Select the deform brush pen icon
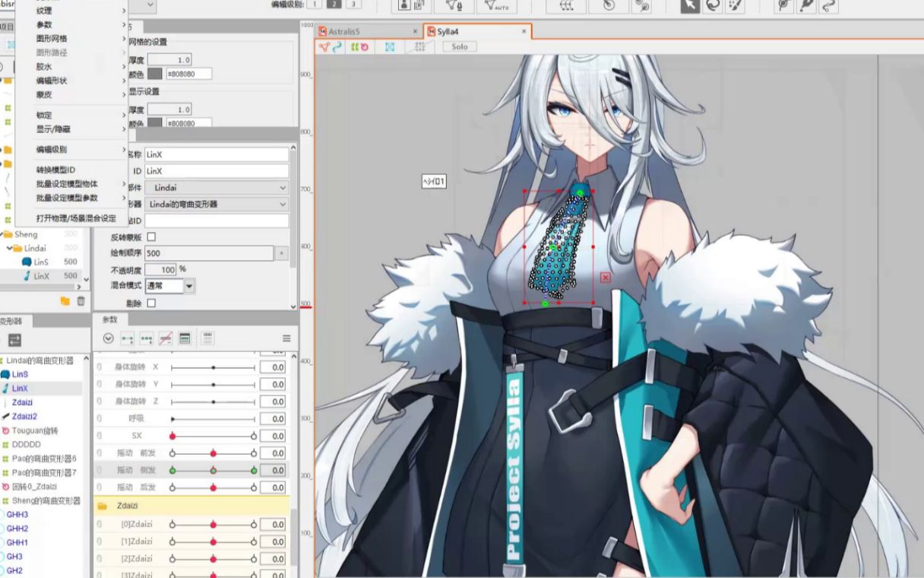Screen dimensions: 924x578 (806, 5)
